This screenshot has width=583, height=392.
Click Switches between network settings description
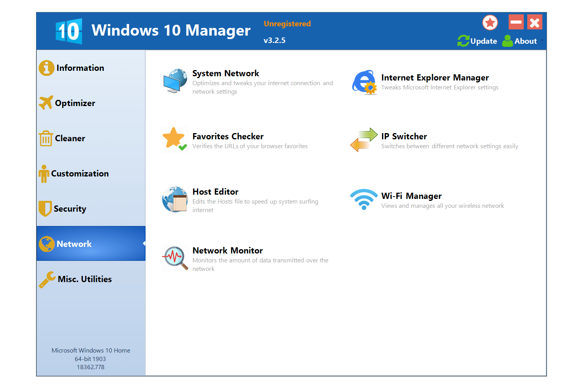click(x=449, y=146)
